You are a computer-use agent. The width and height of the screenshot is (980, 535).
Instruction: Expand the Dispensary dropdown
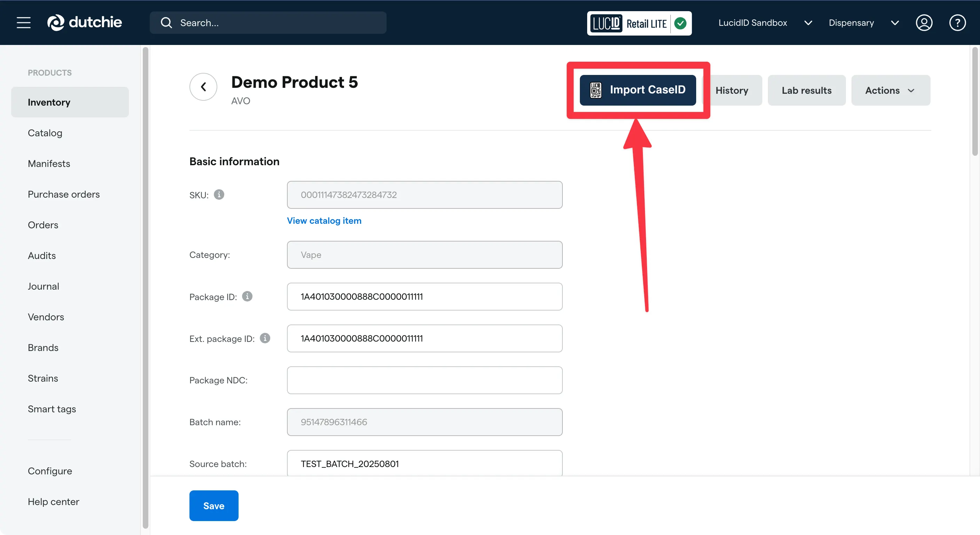(863, 23)
